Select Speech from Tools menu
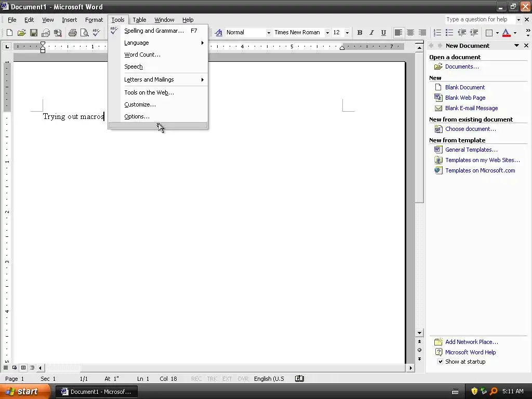Image resolution: width=532 pixels, height=399 pixels. click(x=158, y=66)
